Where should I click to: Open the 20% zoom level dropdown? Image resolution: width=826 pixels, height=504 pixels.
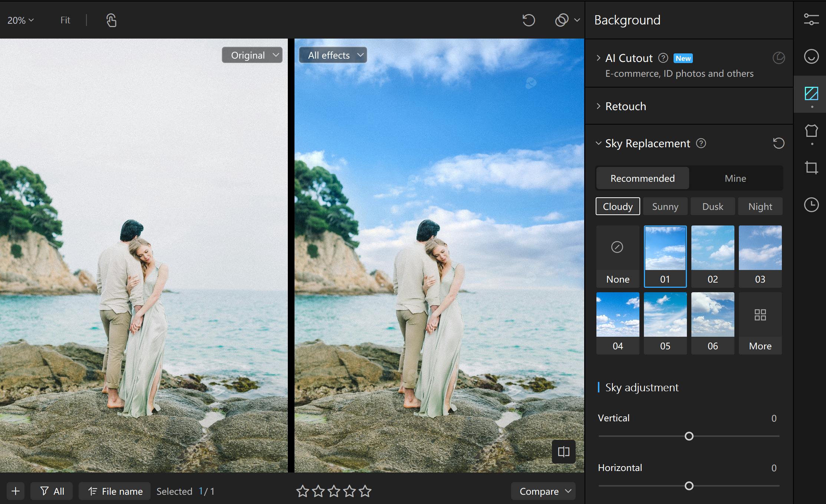pyautogui.click(x=21, y=20)
